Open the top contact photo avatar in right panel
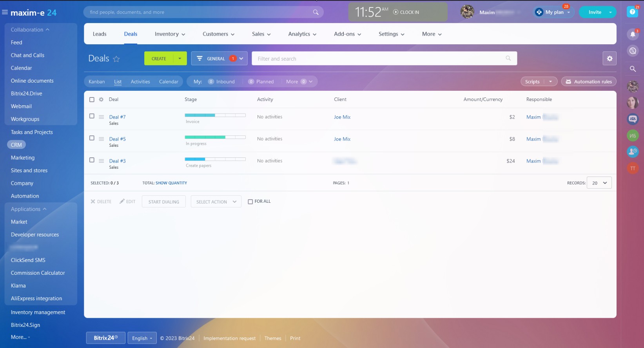The height and width of the screenshot is (348, 644). coord(633,86)
